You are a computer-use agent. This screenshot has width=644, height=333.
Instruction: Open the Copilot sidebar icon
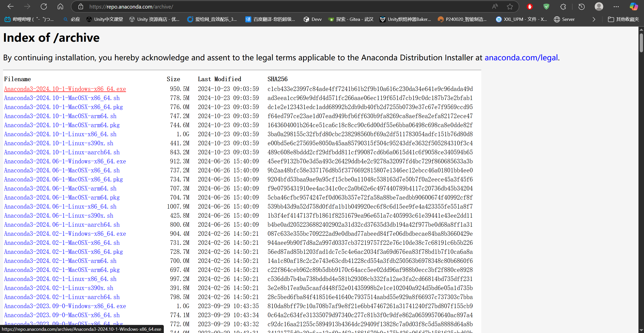point(633,7)
